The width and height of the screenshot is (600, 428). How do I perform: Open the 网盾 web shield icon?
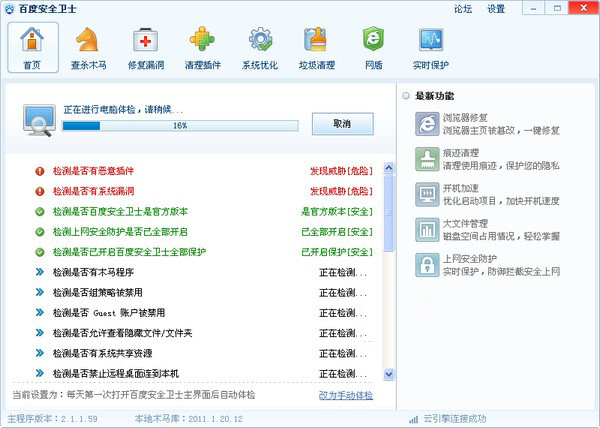pos(373,40)
